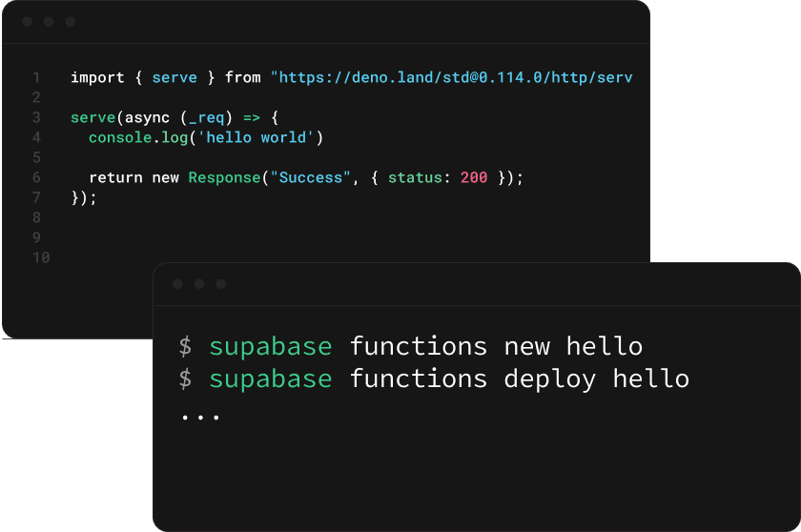This screenshot has height=532, width=801.
Task: Click the ellipsis line in the terminal
Action: (200, 416)
